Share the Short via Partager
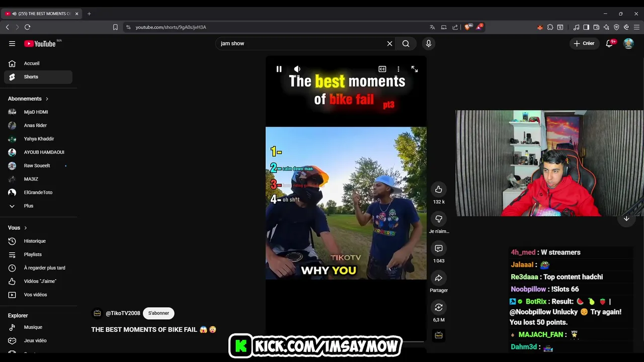 coord(439,278)
